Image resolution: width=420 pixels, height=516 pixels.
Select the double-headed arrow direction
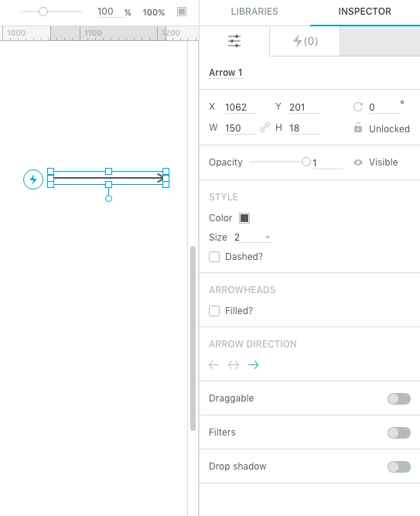pyautogui.click(x=234, y=364)
